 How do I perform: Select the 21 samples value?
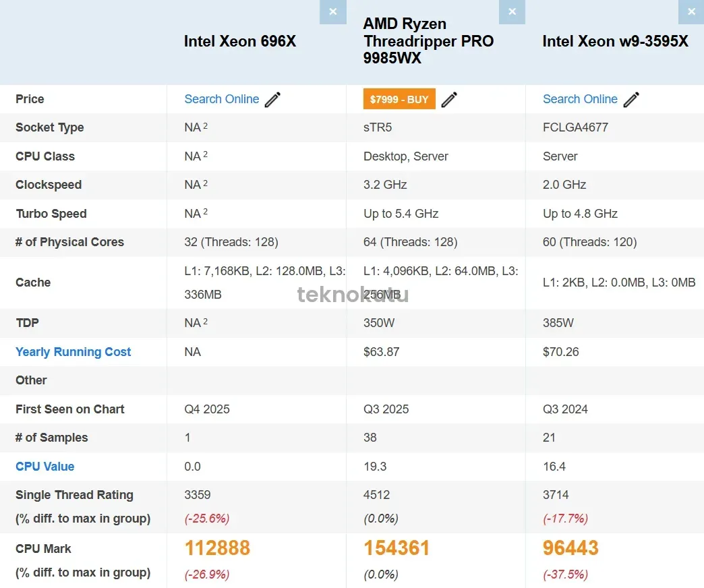point(549,438)
